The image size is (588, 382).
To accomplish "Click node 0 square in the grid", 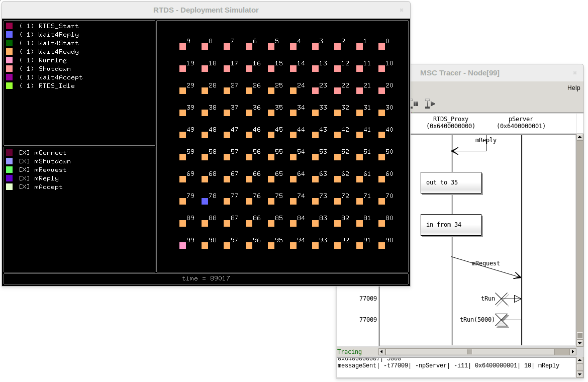I will pyautogui.click(x=381, y=46).
